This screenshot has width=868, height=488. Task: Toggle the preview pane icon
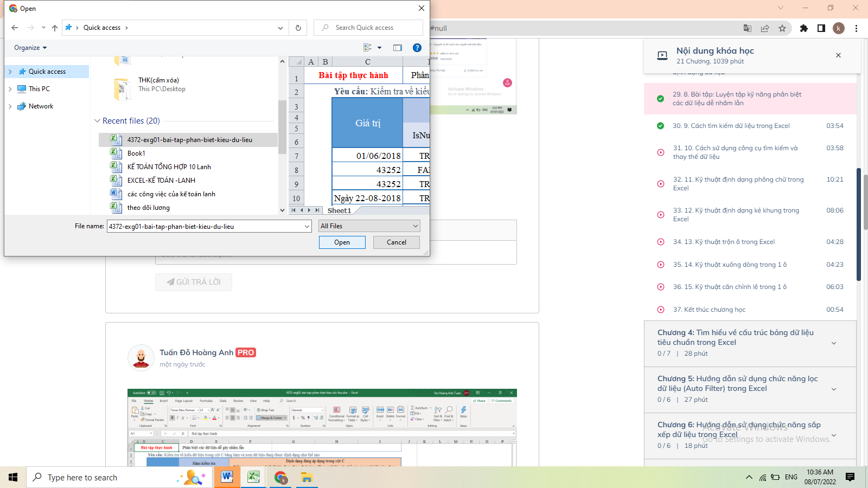click(398, 48)
